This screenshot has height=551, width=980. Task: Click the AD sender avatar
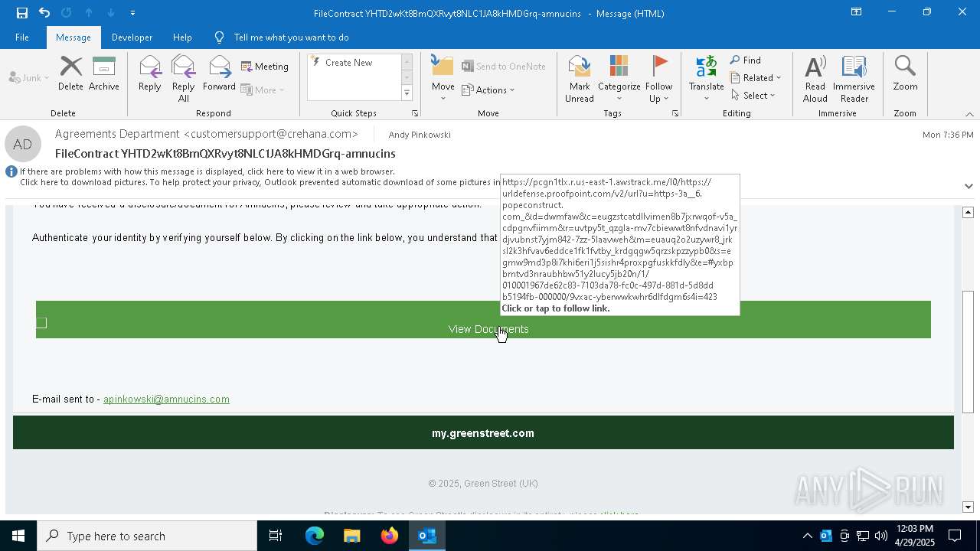tap(22, 144)
